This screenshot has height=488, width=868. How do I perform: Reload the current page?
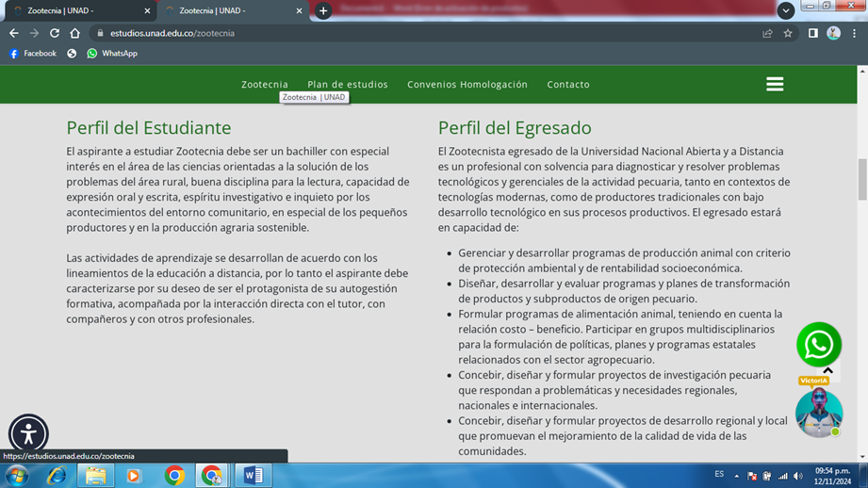pyautogui.click(x=55, y=33)
